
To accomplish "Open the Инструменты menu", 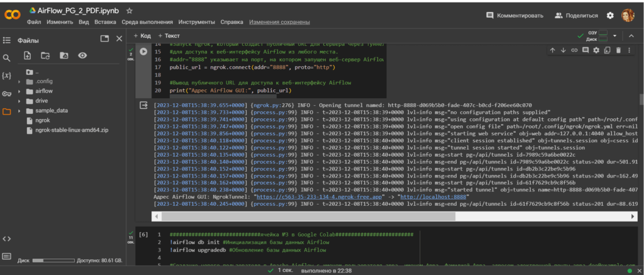I will 196,22.
